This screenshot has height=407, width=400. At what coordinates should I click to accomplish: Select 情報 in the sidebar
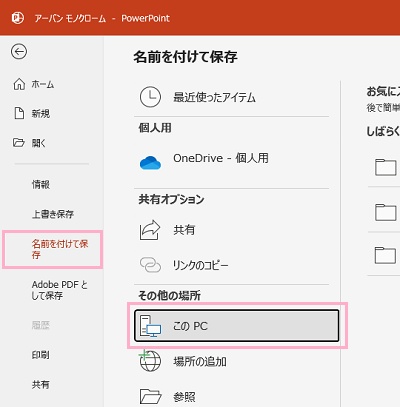point(41,184)
